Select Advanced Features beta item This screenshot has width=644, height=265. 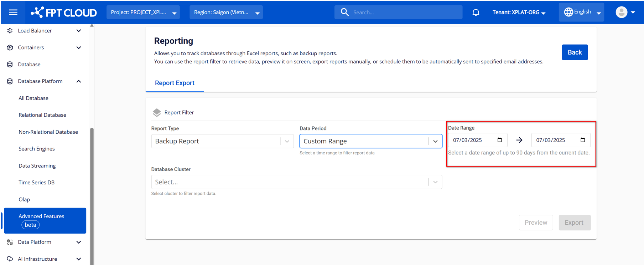[x=45, y=221]
